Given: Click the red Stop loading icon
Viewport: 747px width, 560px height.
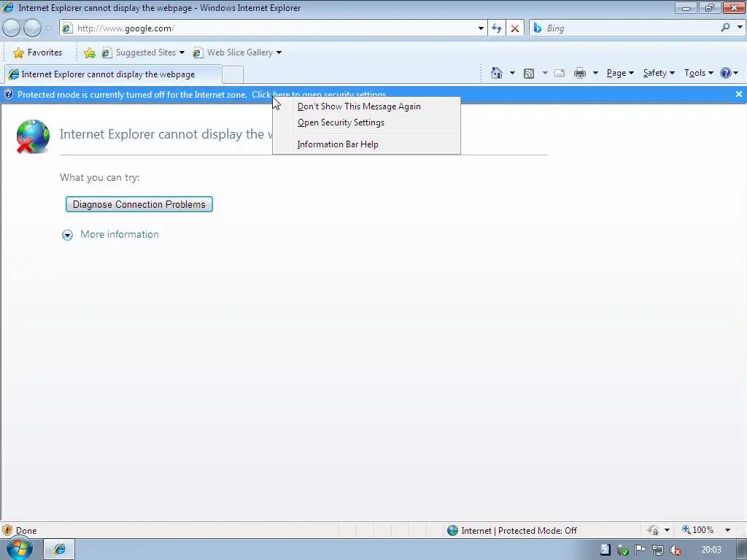Looking at the screenshot, I should (515, 28).
